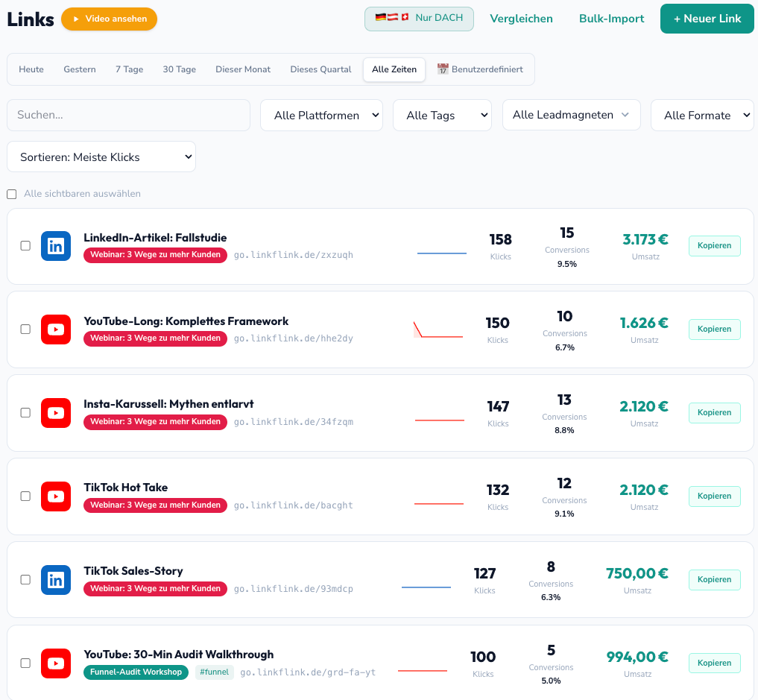Screen dimensions: 758x700
Task: Select the 'Gestern' tab
Action: coord(80,69)
